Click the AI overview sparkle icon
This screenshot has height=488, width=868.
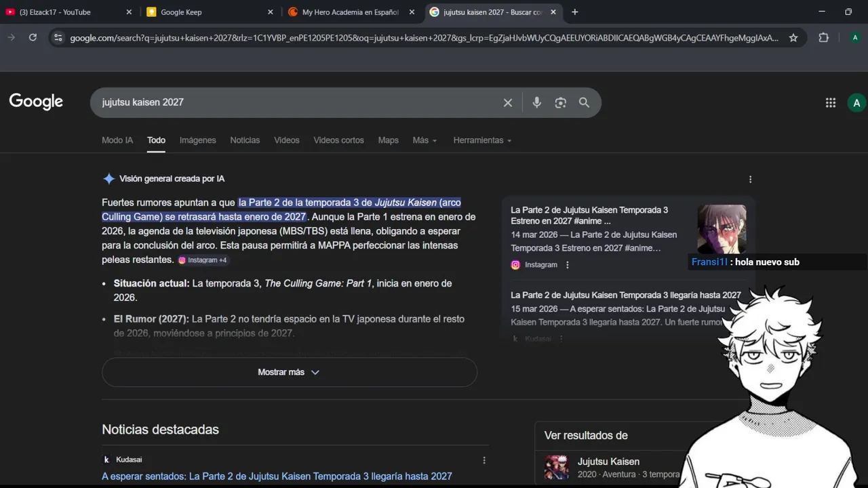(x=108, y=179)
